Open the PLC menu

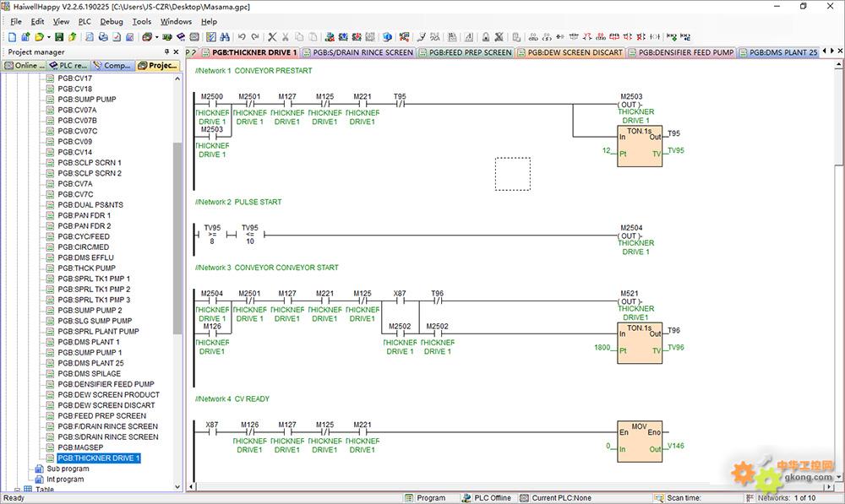[84, 22]
